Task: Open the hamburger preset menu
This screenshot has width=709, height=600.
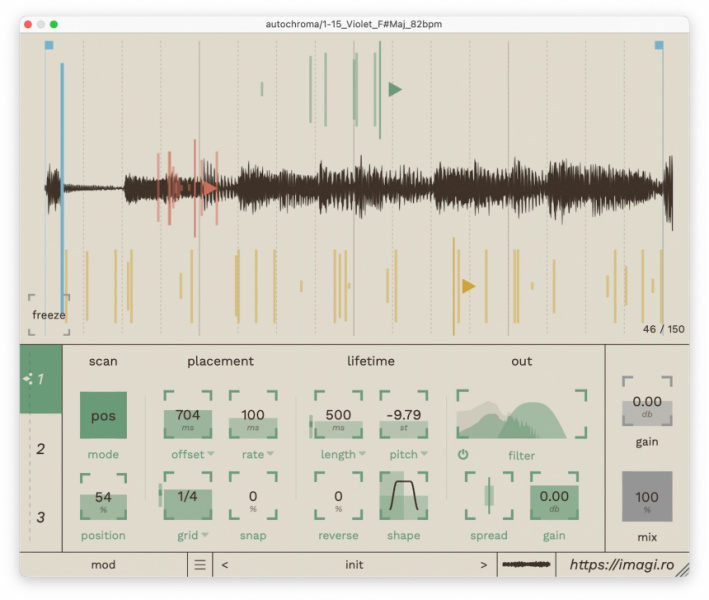Action: click(x=200, y=564)
